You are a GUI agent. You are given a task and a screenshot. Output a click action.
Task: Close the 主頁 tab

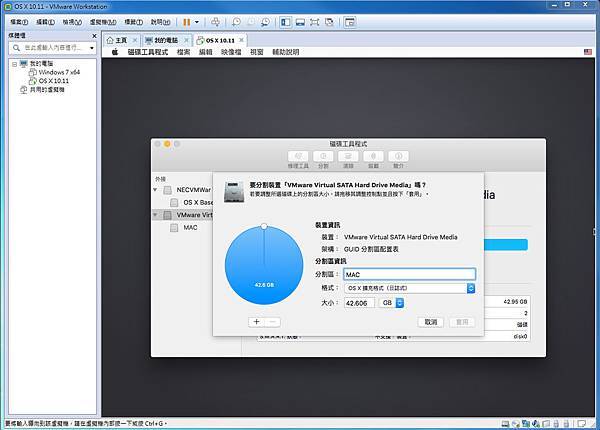click(135, 40)
